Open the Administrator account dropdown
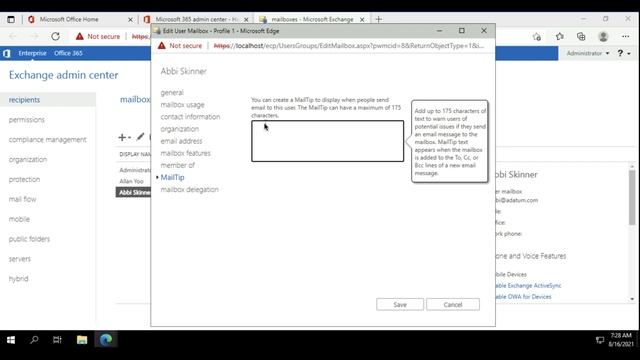 click(588, 53)
